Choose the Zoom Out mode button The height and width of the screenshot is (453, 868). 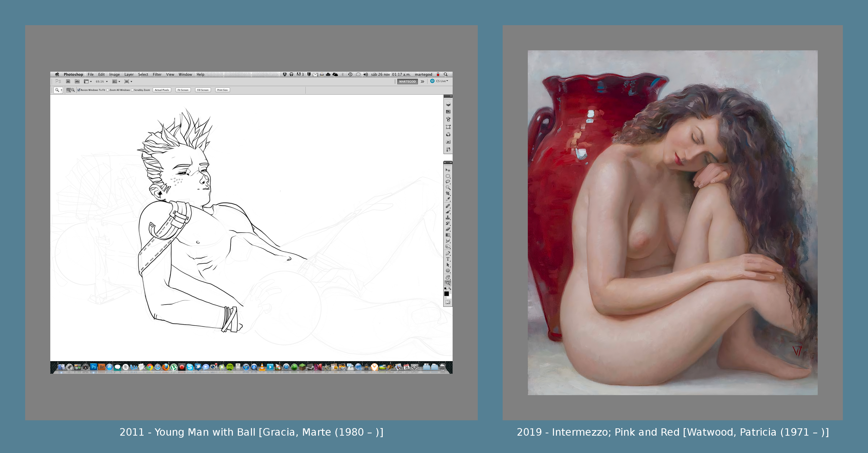[73, 90]
